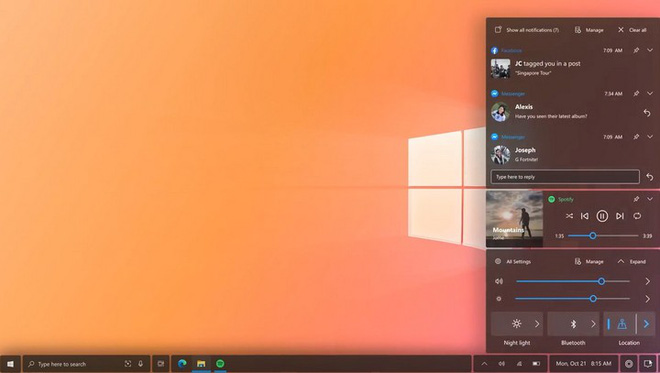660x373 pixels.
Task: Expand the Facebook notification chevron
Action: pyautogui.click(x=650, y=50)
